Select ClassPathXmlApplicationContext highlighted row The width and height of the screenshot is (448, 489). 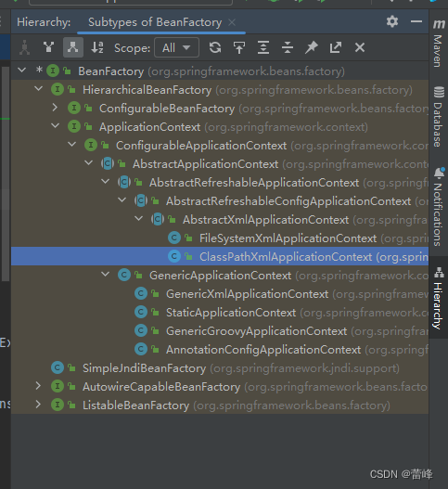pyautogui.click(x=220, y=256)
